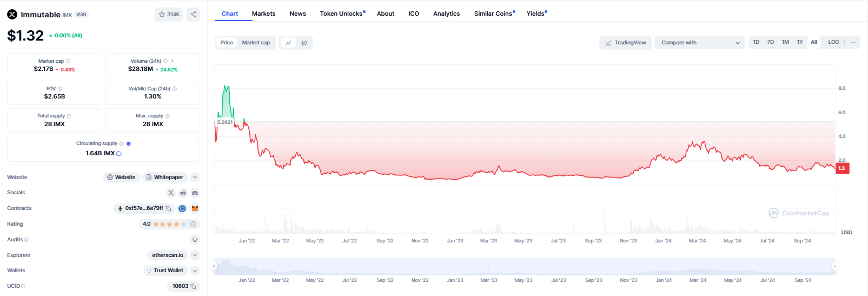Click the blue shield icon beside the contract address

(x=182, y=208)
